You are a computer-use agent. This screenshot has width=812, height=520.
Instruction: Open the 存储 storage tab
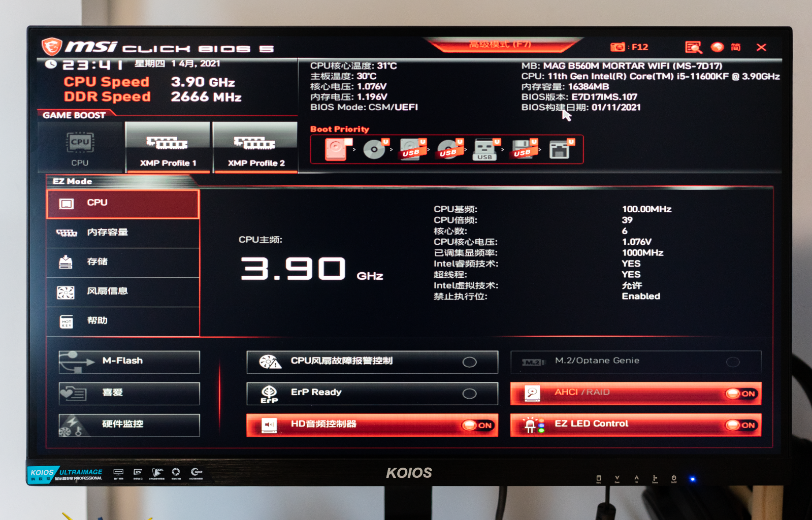click(x=123, y=263)
